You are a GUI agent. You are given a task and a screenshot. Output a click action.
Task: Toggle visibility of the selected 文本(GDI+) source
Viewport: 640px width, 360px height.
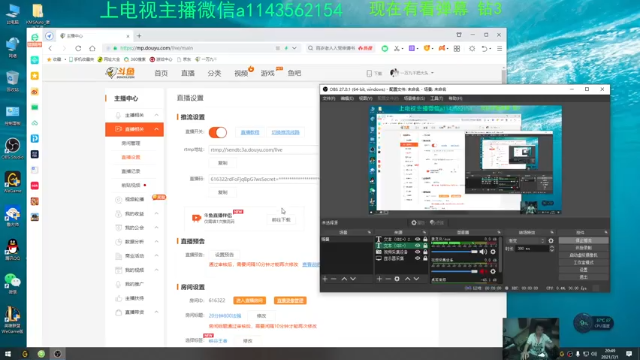pyautogui.click(x=417, y=246)
